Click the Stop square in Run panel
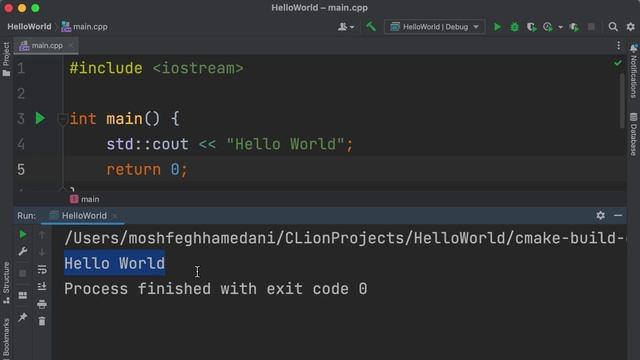This screenshot has width=640, height=360. click(x=23, y=273)
